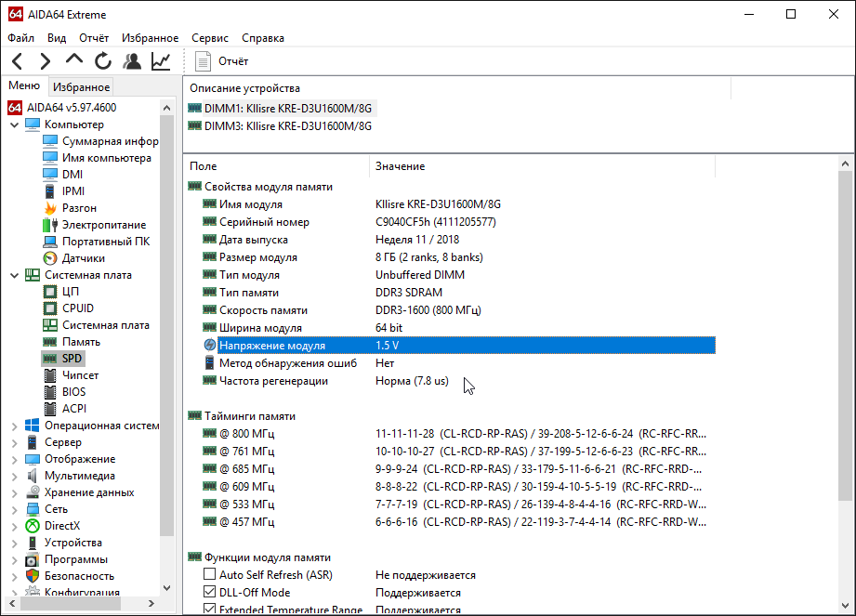Click the Отчёт toolbar button label
This screenshot has width=856, height=616.
[233, 61]
